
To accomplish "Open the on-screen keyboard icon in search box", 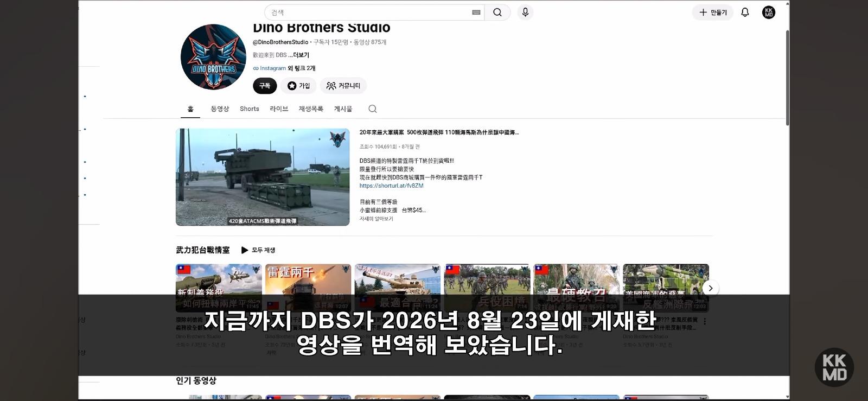I will pos(476,12).
